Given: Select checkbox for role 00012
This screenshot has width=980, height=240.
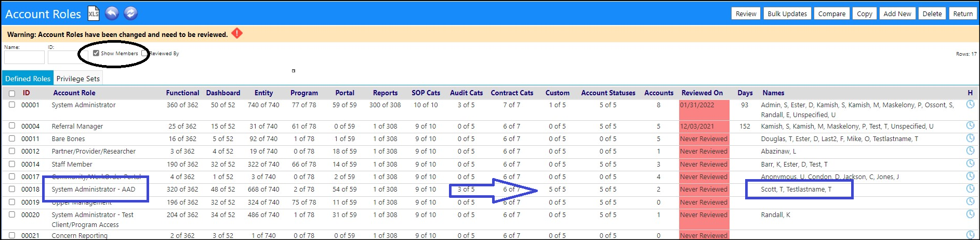Looking at the screenshot, I should click(x=12, y=151).
